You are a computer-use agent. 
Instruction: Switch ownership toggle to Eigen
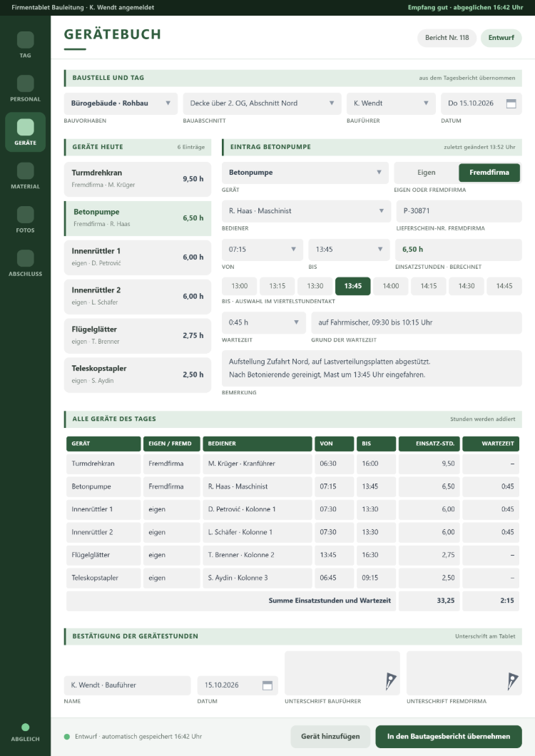click(426, 173)
